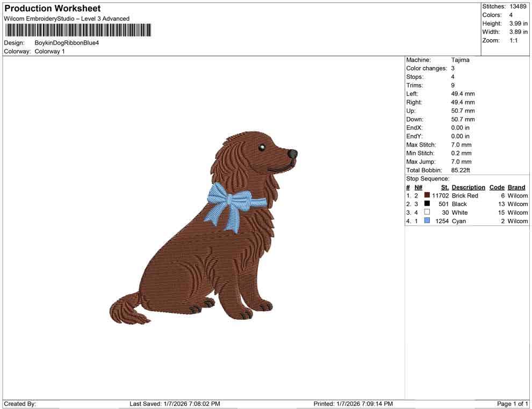Sort by the St. column header
This screenshot has width=532, height=409.
pos(444,187)
